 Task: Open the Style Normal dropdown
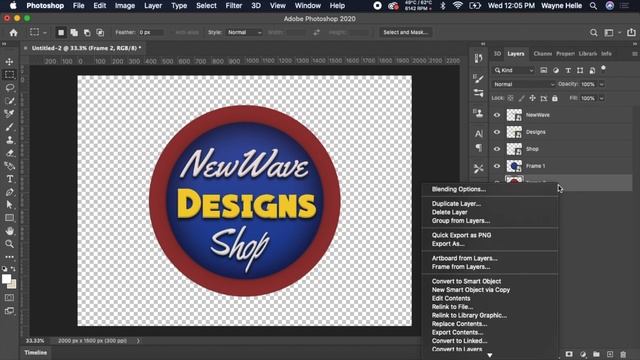click(244, 33)
